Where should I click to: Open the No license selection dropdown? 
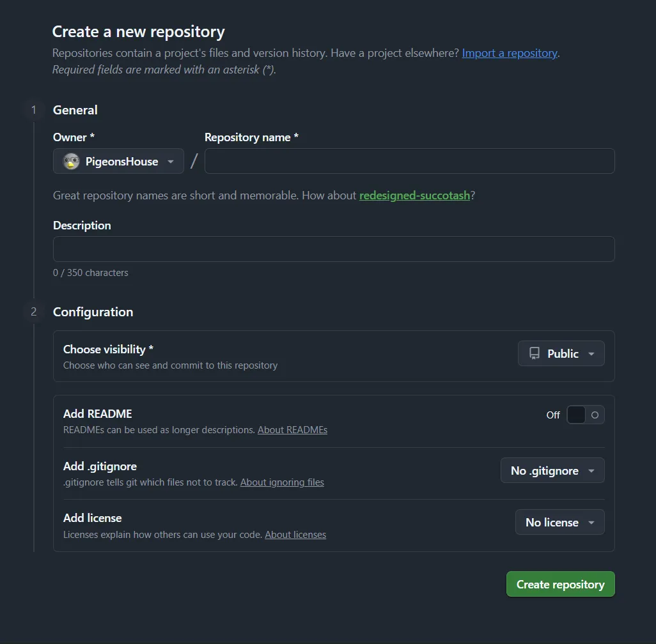pos(559,523)
